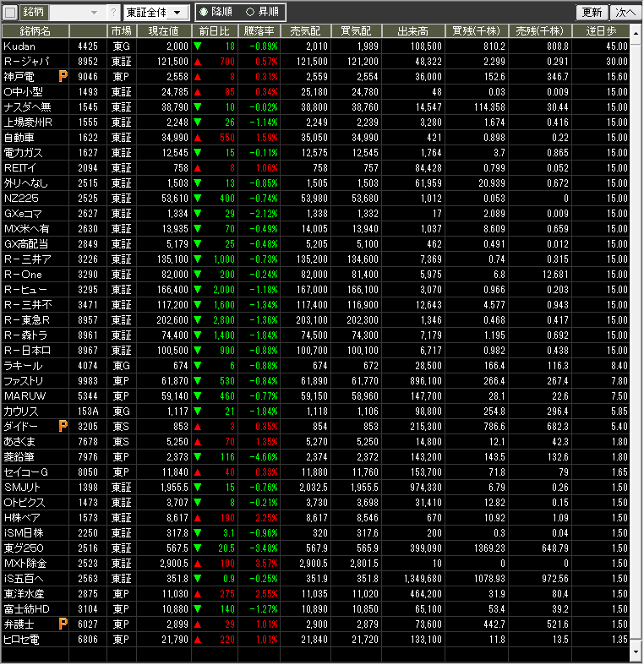Click the green down arrow in the Kudan row
The width and height of the screenshot is (644, 665).
pos(197,46)
